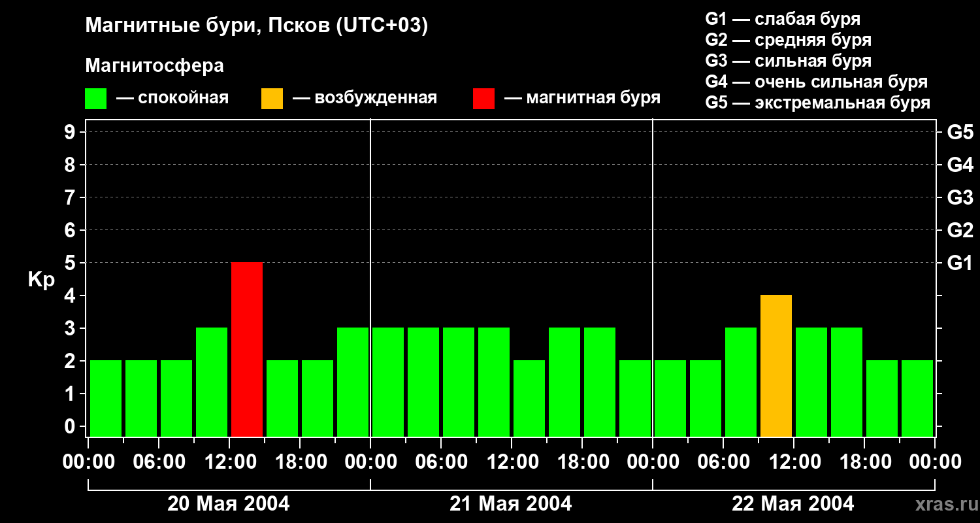Click the '18:00' time label above 22 Мая

(x=864, y=462)
